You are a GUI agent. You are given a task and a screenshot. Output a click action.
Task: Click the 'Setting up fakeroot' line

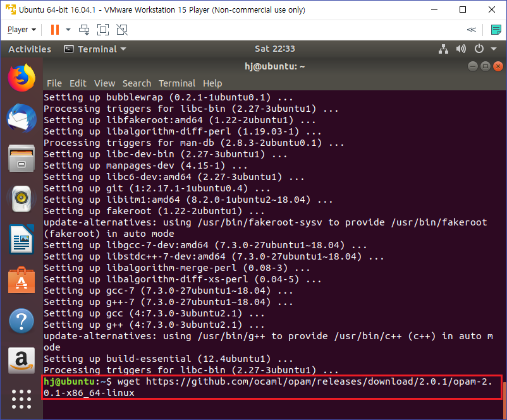[154, 211]
